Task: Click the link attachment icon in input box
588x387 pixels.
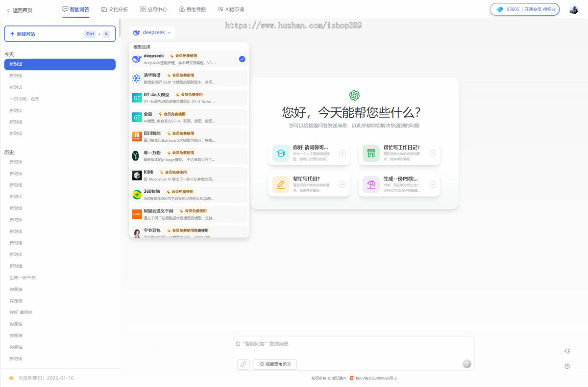Action: [243, 364]
